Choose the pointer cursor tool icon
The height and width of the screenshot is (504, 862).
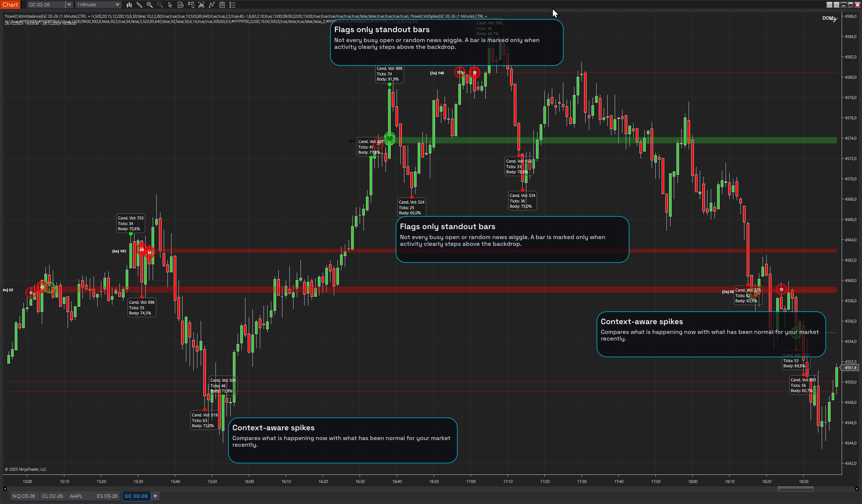pos(170,5)
